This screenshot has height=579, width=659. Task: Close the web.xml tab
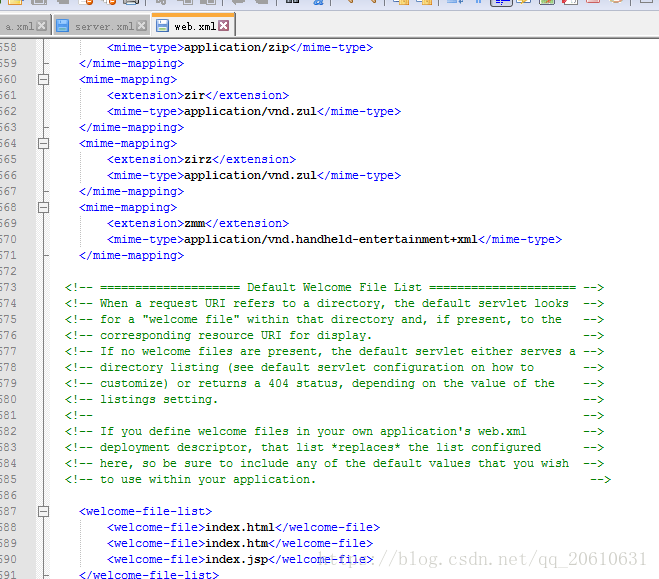pyautogui.click(x=224, y=26)
